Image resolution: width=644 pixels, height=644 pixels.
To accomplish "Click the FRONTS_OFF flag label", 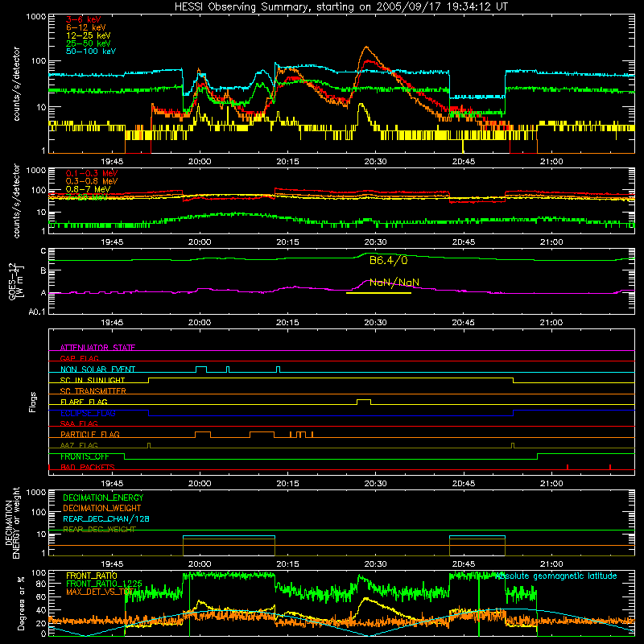I will pyautogui.click(x=85, y=456).
